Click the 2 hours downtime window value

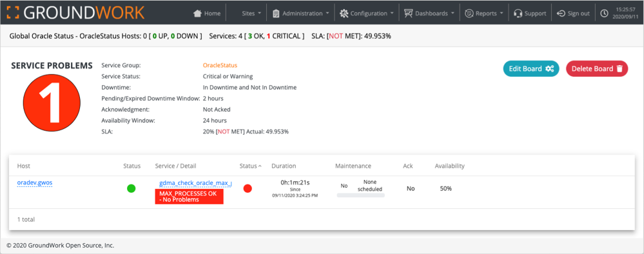coord(213,99)
